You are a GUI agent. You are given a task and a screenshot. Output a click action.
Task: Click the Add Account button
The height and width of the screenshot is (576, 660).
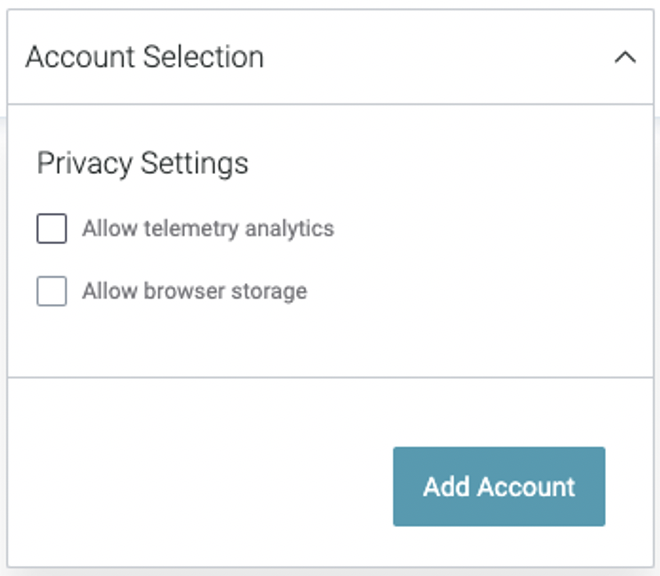[x=499, y=486]
